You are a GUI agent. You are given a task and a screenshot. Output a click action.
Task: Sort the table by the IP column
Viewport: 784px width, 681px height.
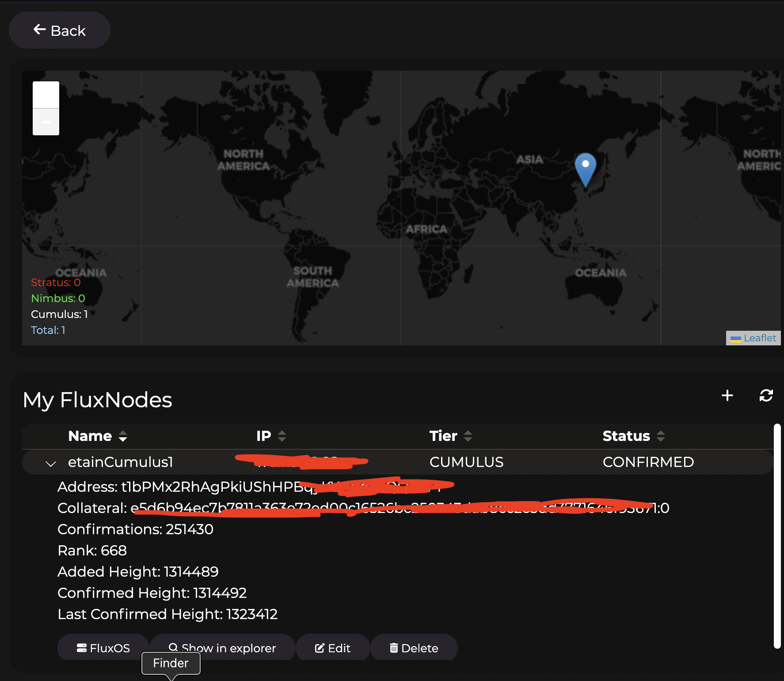pyautogui.click(x=271, y=436)
